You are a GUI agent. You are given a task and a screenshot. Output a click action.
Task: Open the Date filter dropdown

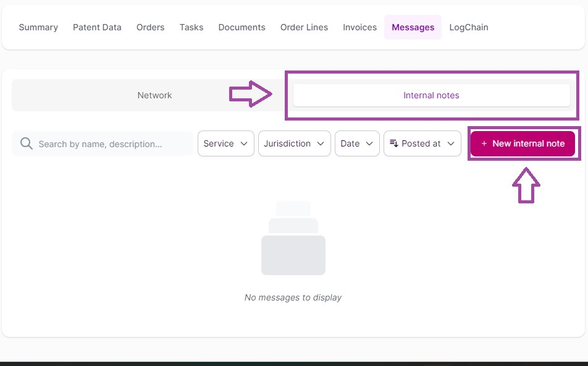pos(357,143)
